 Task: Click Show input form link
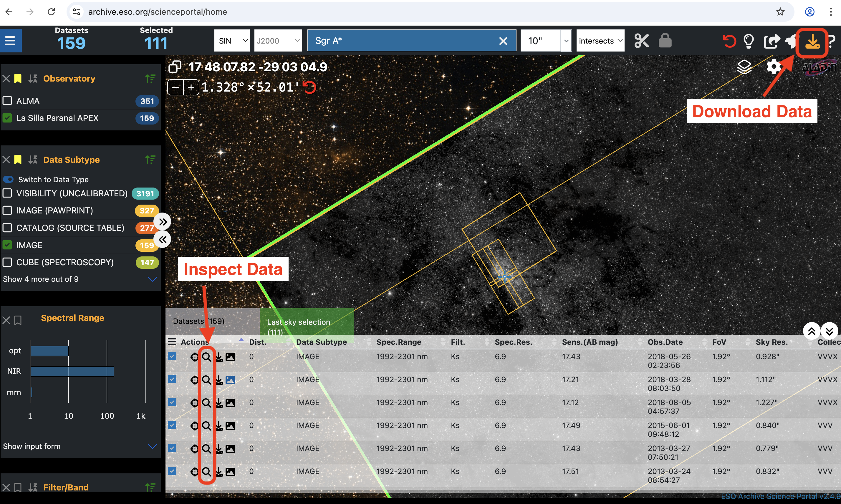click(x=32, y=446)
